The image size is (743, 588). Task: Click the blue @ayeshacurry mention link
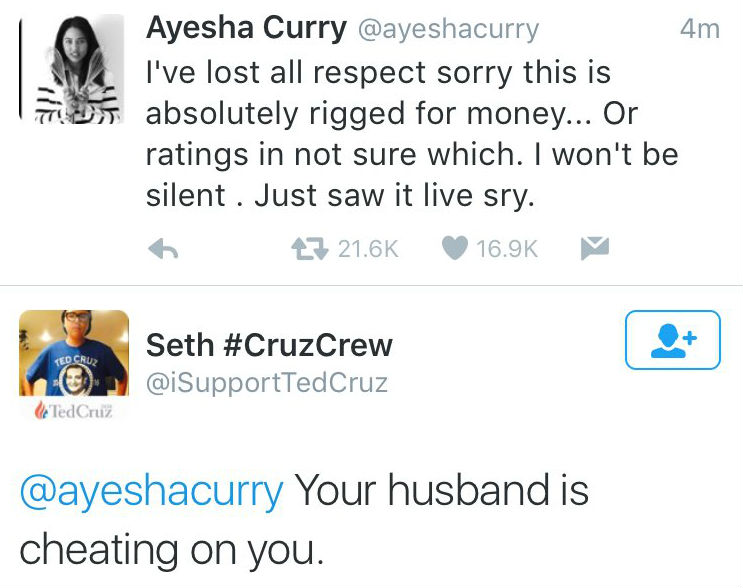pos(152,491)
